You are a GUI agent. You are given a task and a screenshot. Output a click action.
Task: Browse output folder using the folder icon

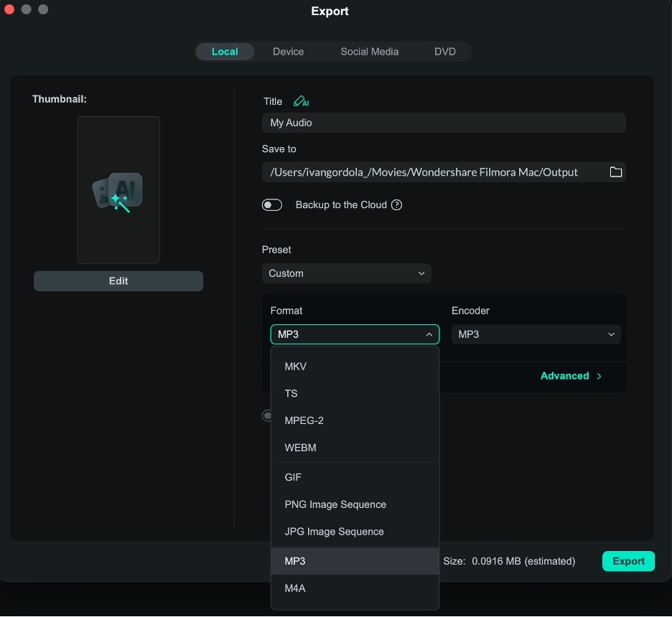point(615,171)
